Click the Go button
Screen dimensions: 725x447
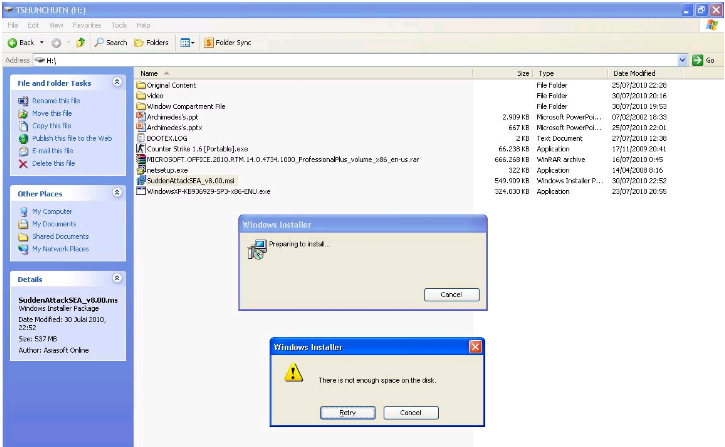pyautogui.click(x=703, y=60)
